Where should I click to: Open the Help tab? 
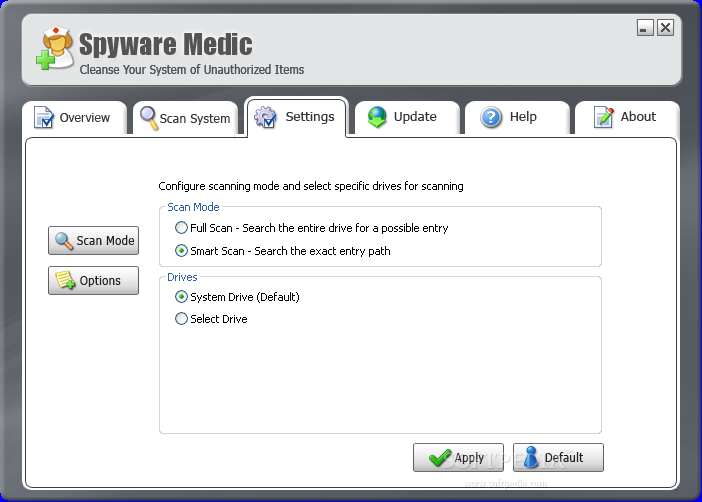517,117
